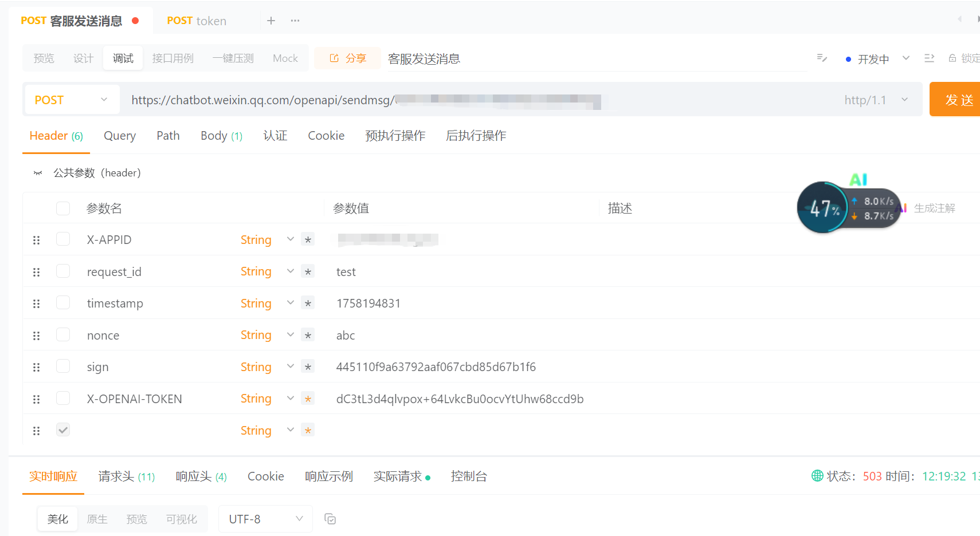Click the drag handle of X-OPENAI-TOKEN row
This screenshot has height=536, width=980.
(x=37, y=399)
